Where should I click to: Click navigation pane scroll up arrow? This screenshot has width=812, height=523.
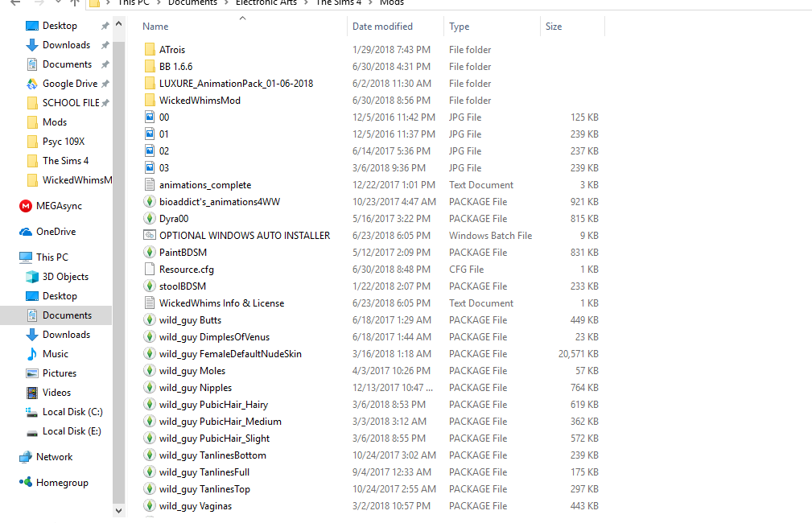point(118,24)
